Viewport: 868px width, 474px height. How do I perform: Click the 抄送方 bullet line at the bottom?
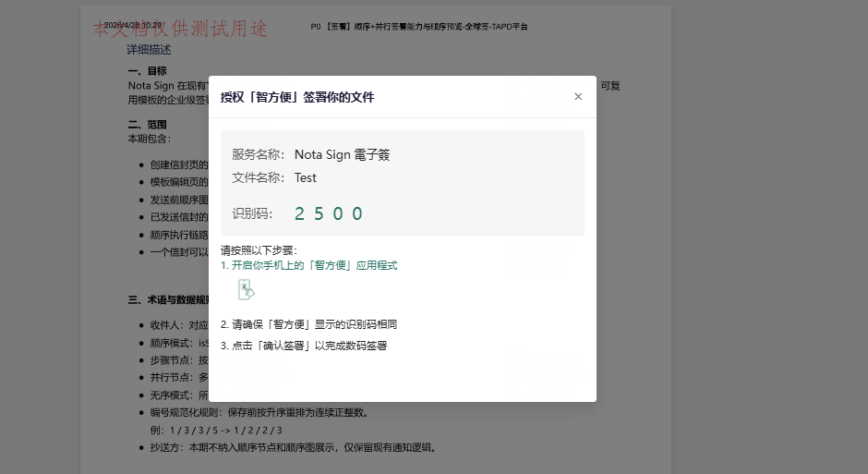293,447
